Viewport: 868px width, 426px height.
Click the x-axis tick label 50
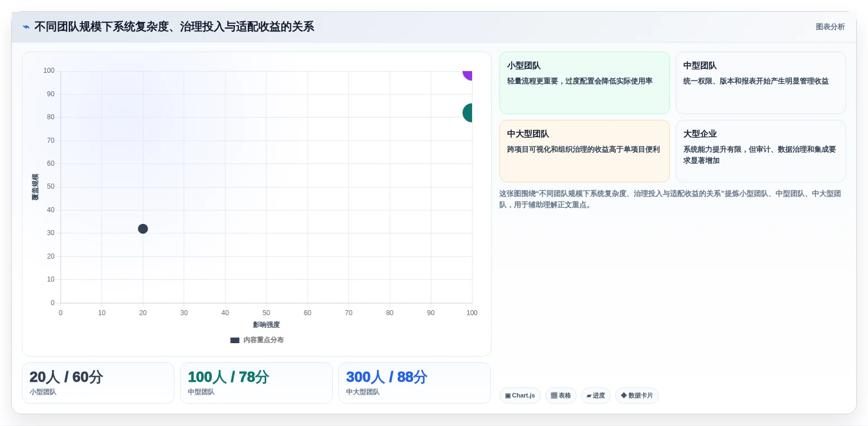click(266, 313)
